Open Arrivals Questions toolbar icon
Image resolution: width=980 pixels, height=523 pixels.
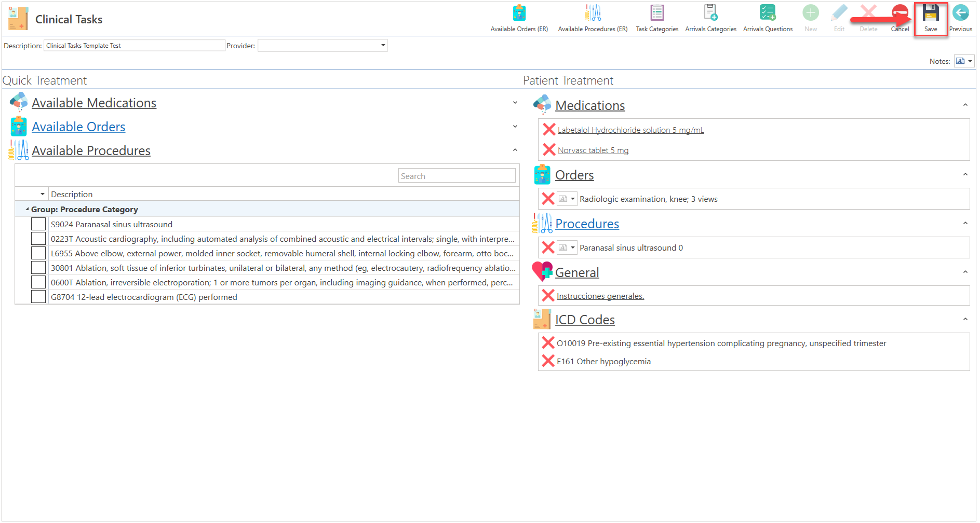coord(768,13)
